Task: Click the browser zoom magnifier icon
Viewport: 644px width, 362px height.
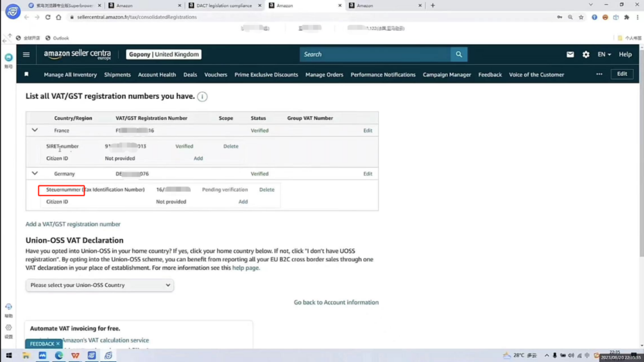Action: click(570, 17)
